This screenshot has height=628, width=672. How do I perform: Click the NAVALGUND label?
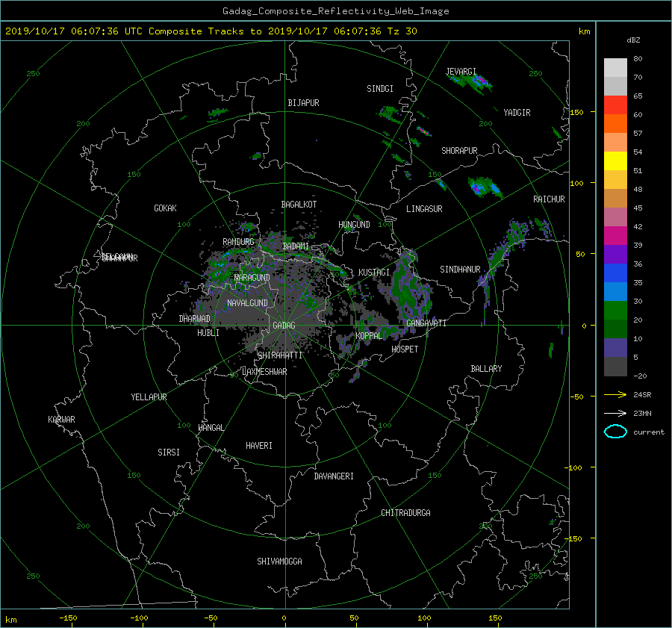pyautogui.click(x=247, y=303)
